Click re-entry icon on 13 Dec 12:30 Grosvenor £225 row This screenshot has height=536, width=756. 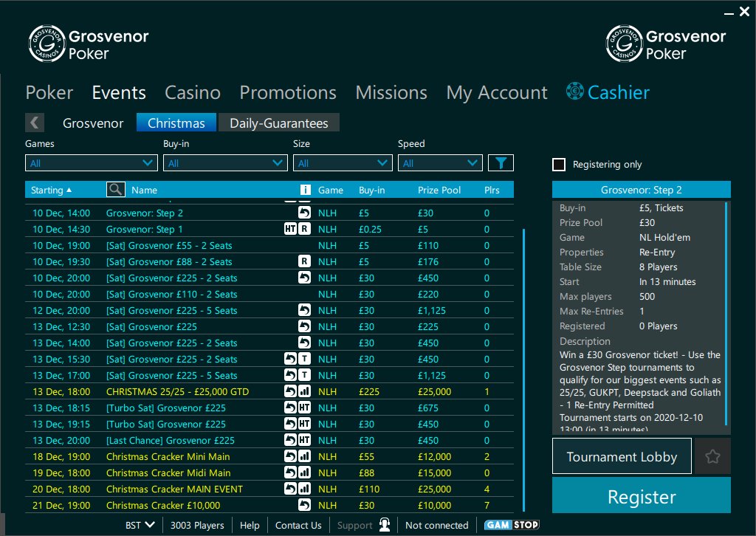click(304, 326)
